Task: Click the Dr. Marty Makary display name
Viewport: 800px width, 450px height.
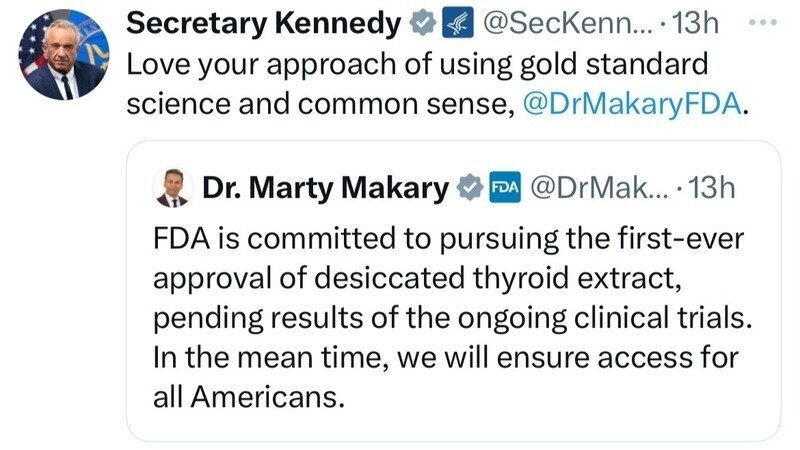Action: coord(325,188)
